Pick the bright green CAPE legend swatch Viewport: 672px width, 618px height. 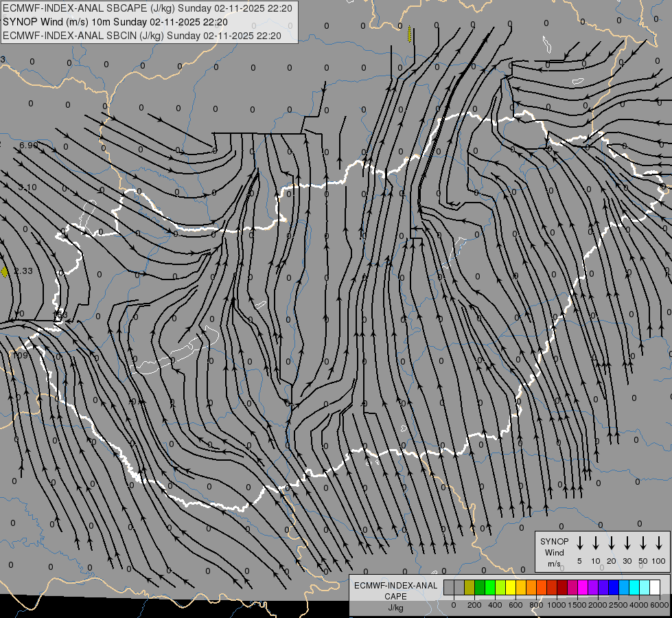point(490,587)
